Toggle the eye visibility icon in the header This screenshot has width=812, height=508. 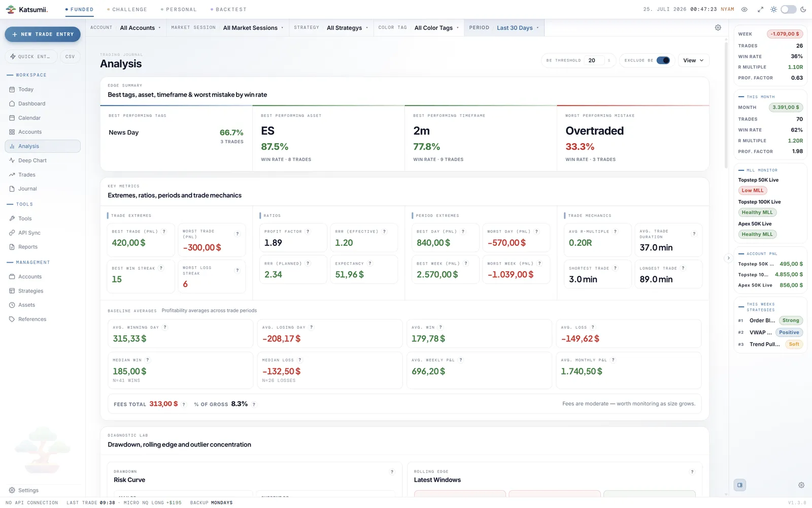click(745, 10)
